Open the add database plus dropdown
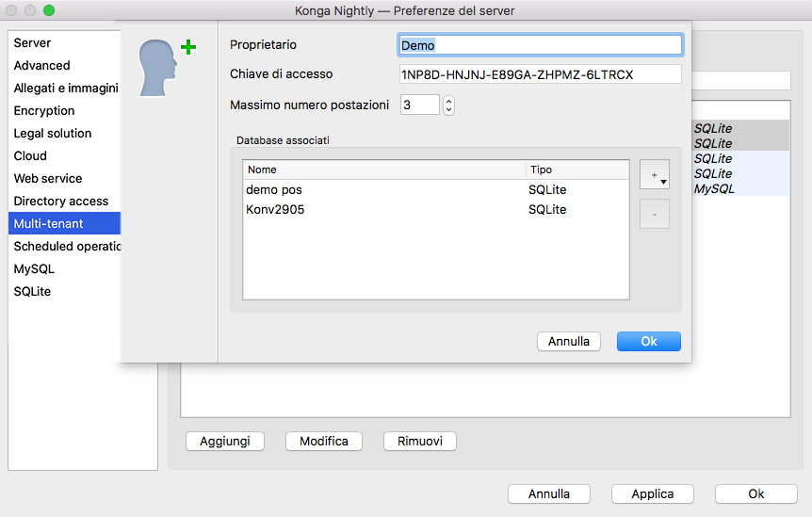812x517 pixels. (654, 175)
